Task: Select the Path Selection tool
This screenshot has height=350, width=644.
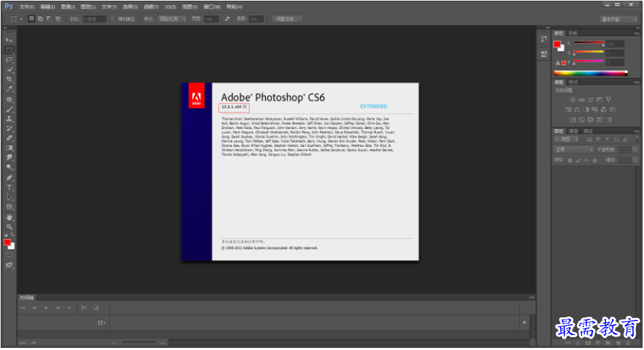Action: [9, 197]
